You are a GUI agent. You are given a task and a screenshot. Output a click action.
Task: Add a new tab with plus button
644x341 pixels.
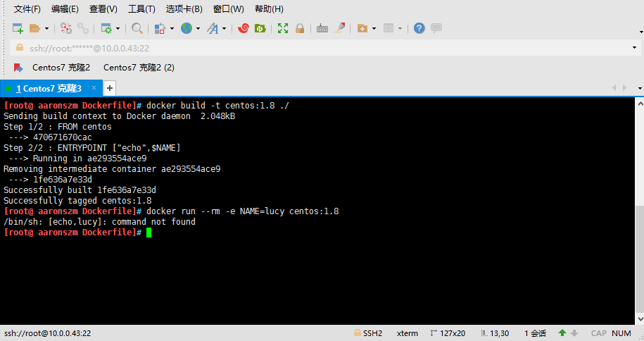[110, 88]
